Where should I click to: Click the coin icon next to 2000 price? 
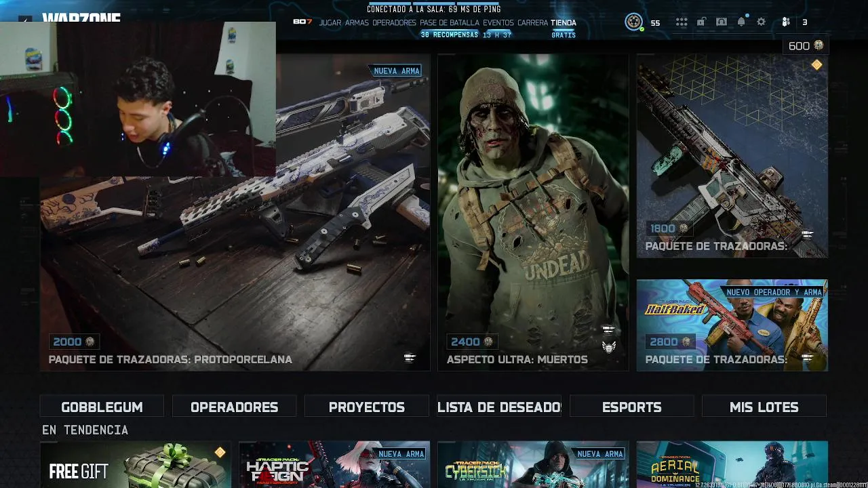pyautogui.click(x=90, y=342)
